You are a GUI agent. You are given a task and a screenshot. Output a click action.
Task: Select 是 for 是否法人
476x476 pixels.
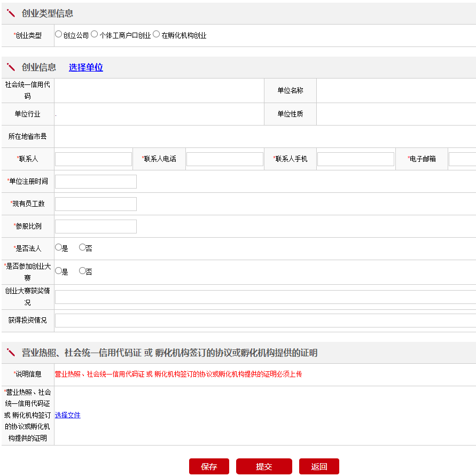point(59,247)
